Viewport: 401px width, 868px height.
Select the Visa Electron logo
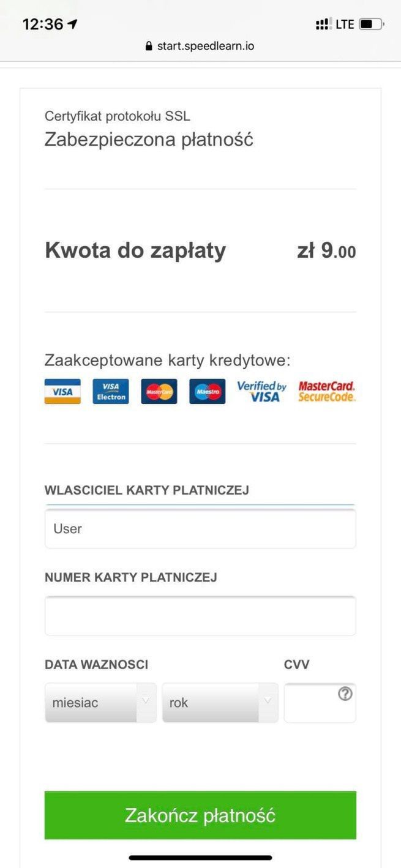[x=110, y=391]
